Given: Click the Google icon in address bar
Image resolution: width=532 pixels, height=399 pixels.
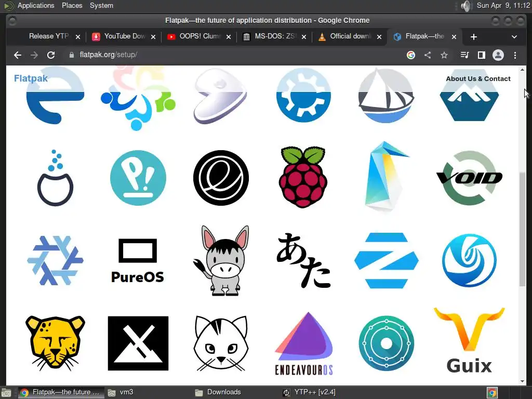Looking at the screenshot, I should coord(411,55).
